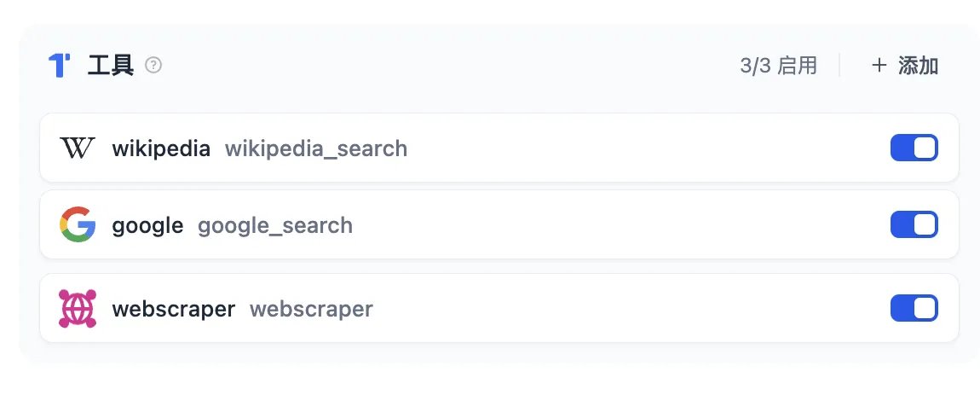Image resolution: width=980 pixels, height=401 pixels.
Task: Click the 3/3 启用 status text
Action: [778, 66]
